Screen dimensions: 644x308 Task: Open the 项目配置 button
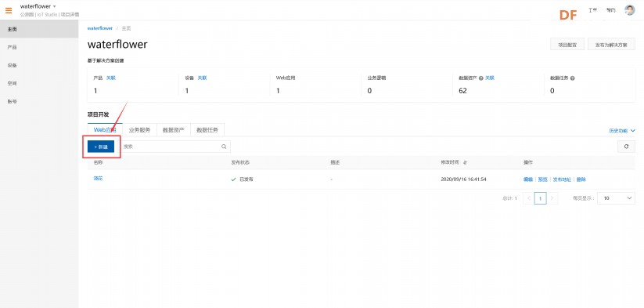tap(567, 45)
